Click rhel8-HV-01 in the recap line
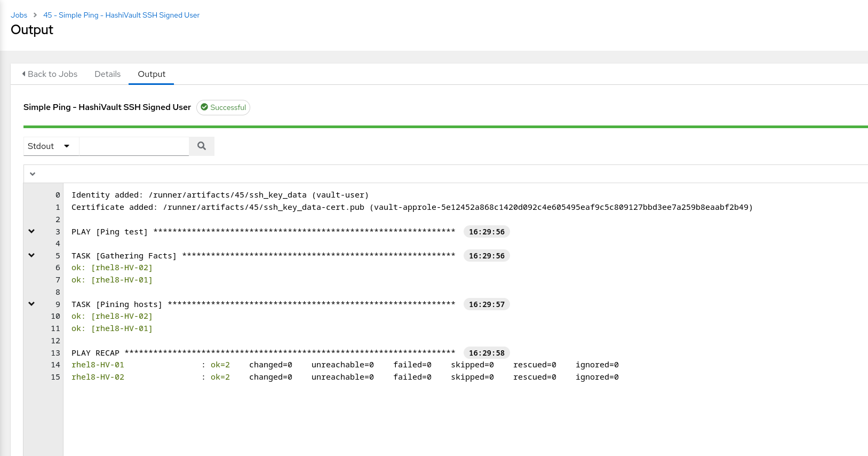 [x=98, y=365]
